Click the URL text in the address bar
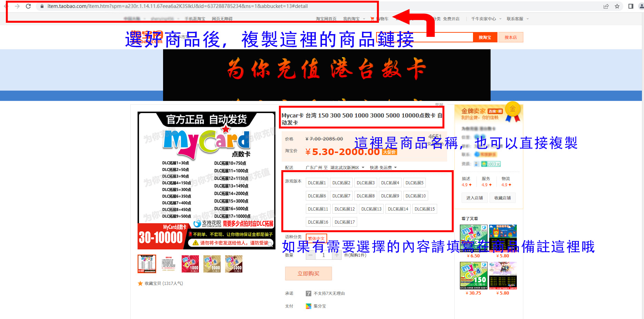The height and width of the screenshot is (319, 644). [178, 6]
